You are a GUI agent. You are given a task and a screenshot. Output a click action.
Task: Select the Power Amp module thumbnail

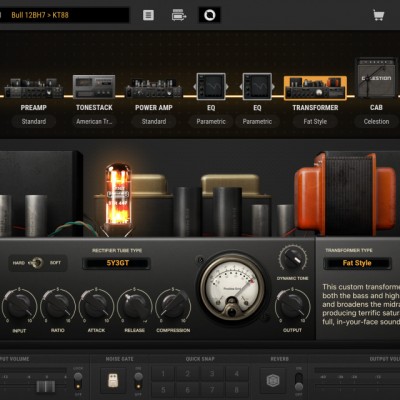[154, 88]
